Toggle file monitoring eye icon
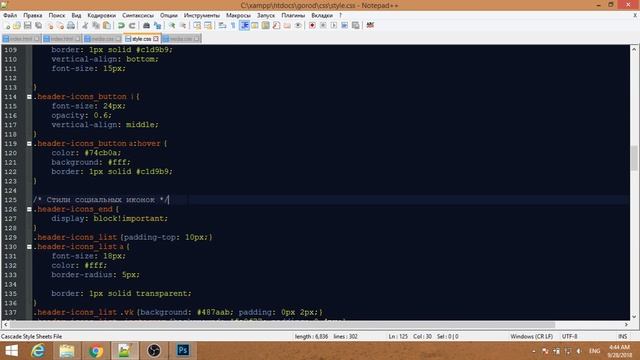Screen dimensions: 640x360 click(298, 25)
